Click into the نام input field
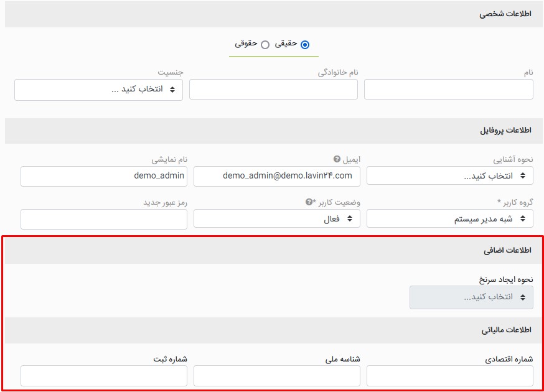Viewport: 544px width, 392px height. [x=448, y=90]
